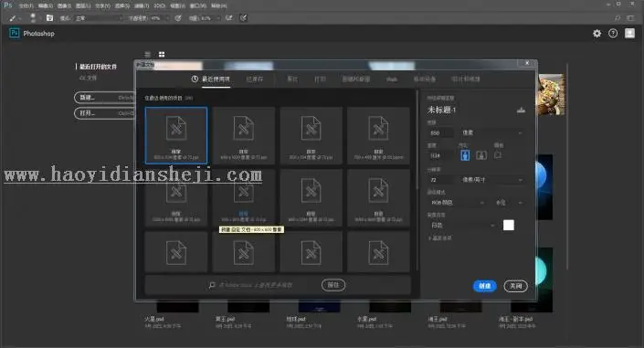Open the 编辑(E) menu

pos(45,5)
